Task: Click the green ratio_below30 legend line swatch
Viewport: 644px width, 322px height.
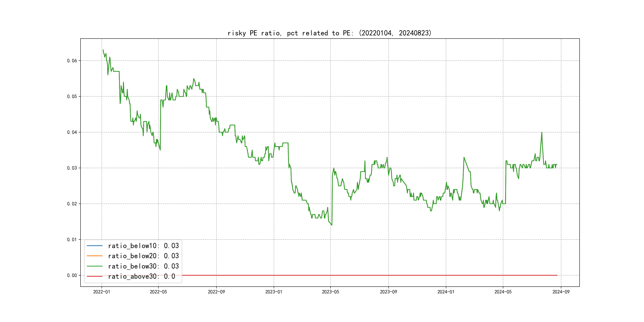Action: [x=94, y=266]
